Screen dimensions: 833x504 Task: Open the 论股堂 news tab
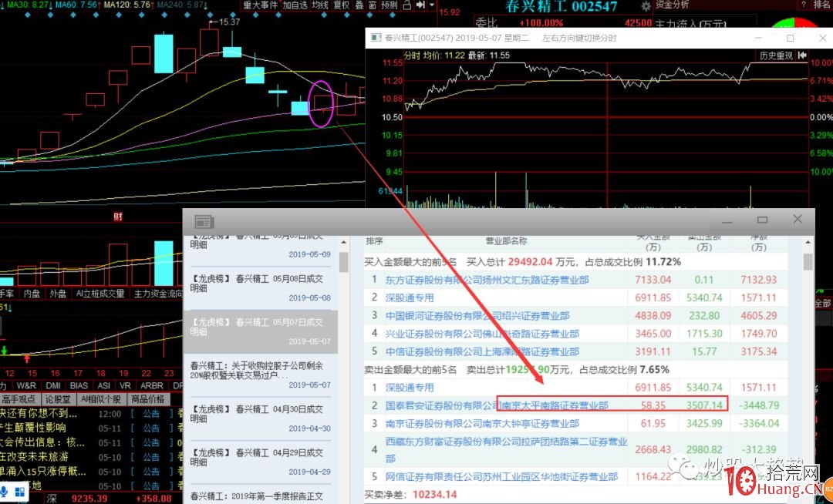pos(57,399)
